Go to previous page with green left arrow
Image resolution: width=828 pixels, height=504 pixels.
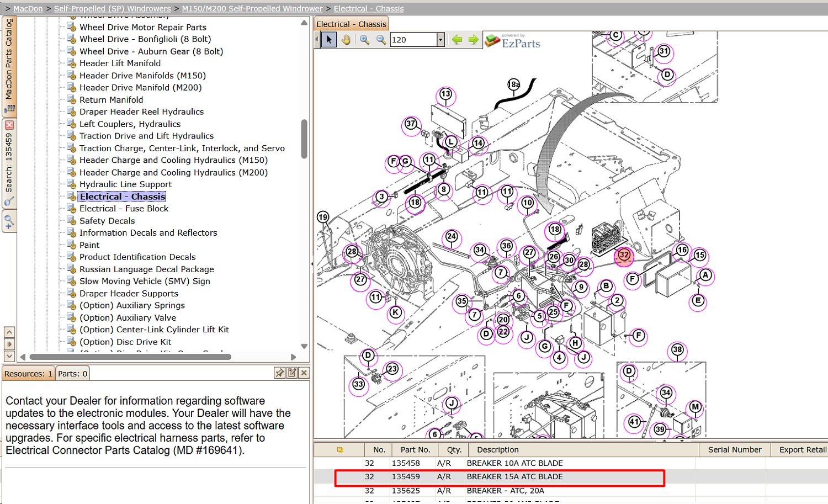pos(457,40)
